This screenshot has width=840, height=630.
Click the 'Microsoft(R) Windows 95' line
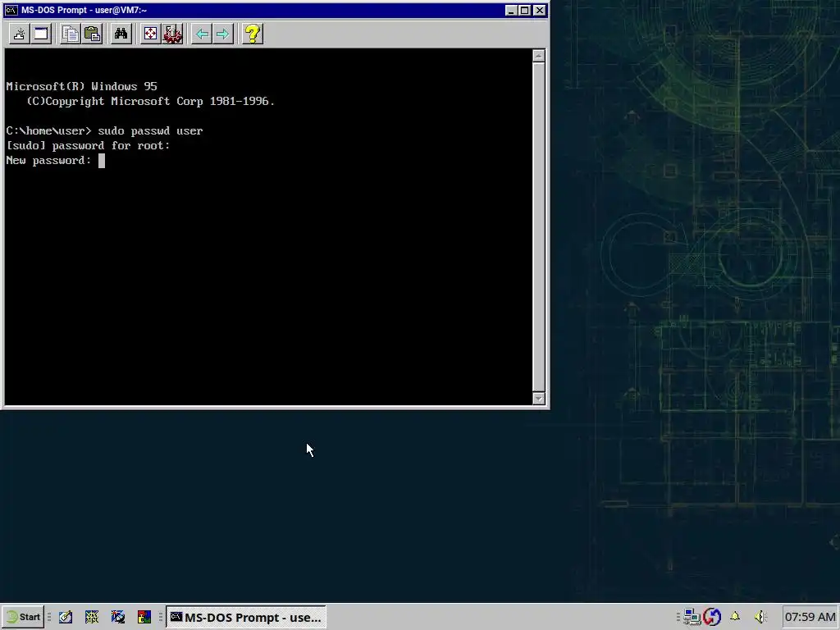pos(81,87)
